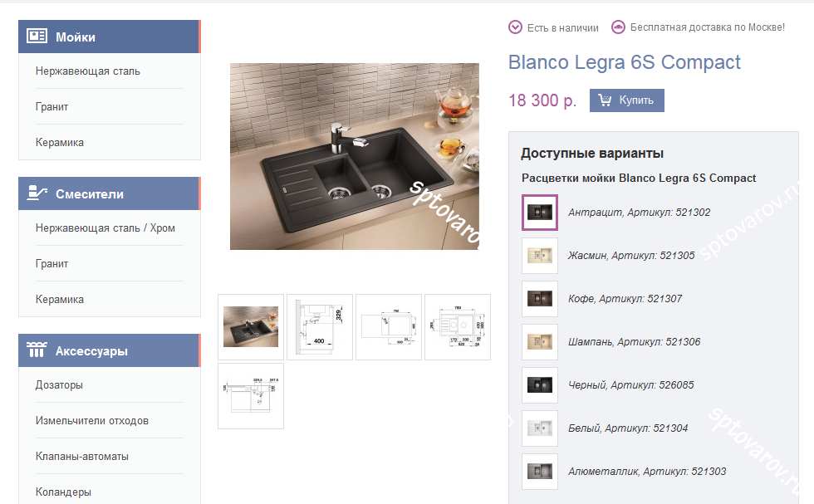Image resolution: width=814 pixels, height=504 pixels.
Task: Open the Дозаторы accessories link
Action: tap(59, 385)
